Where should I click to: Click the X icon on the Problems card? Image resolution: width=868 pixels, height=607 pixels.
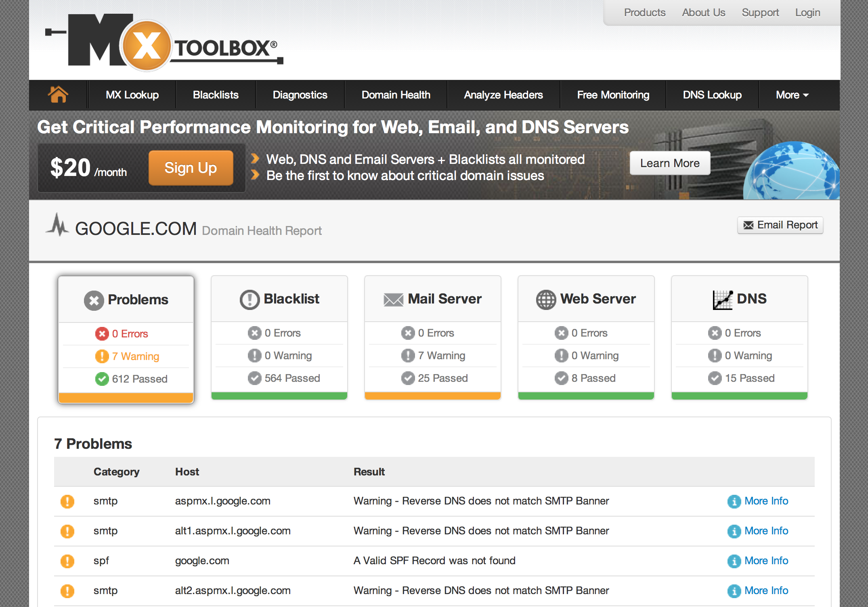click(x=94, y=299)
